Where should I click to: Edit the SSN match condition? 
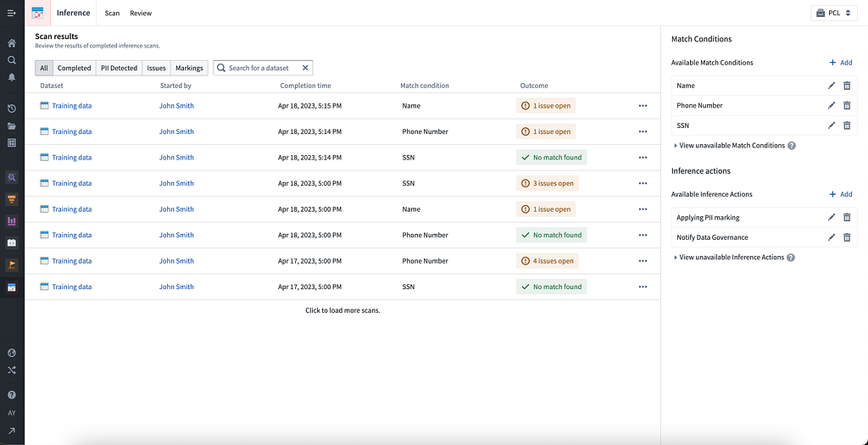[x=831, y=125]
